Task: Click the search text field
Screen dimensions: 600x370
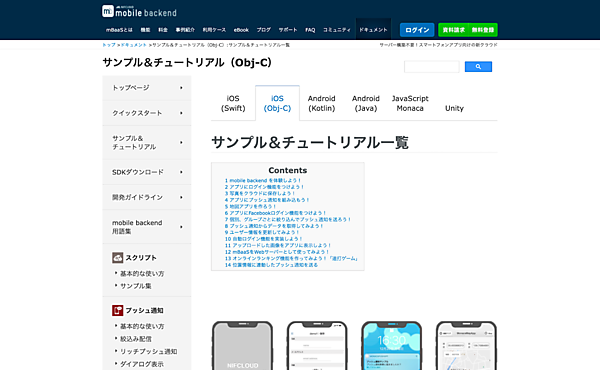Action: point(432,67)
